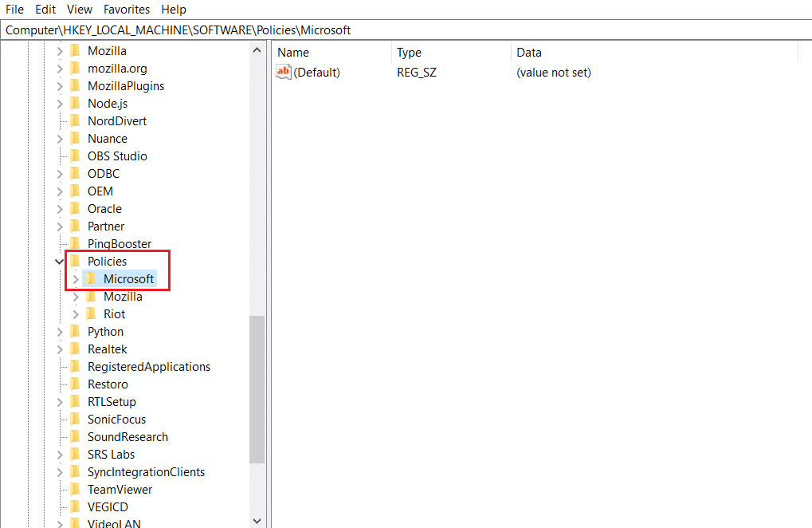Viewport: 812px width, 528px height.
Task: Open the Edit menu
Action: [45, 10]
